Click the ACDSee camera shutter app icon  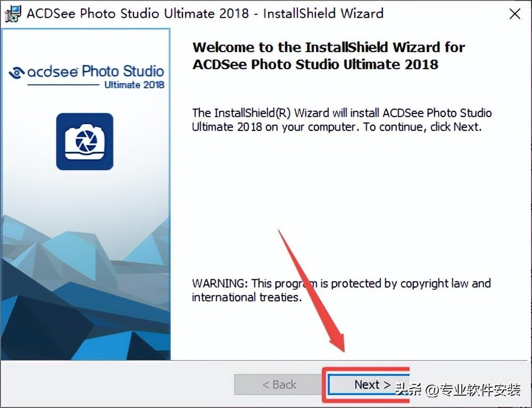pos(85,141)
